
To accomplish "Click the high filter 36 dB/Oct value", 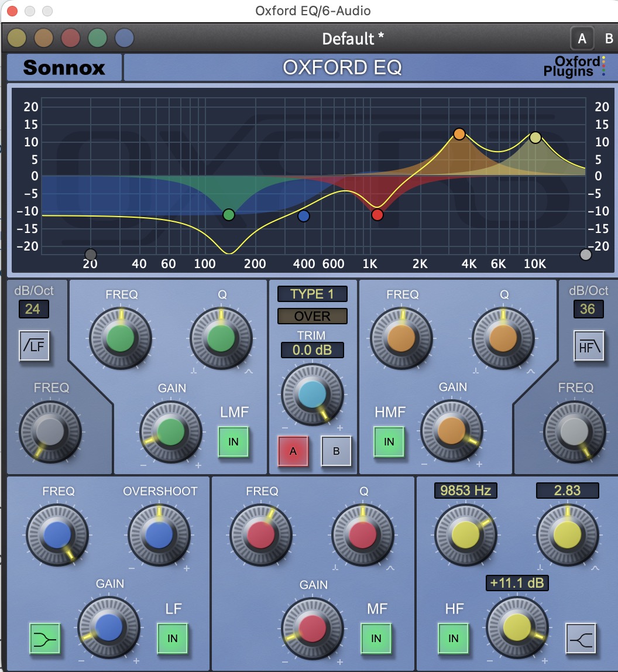I will click(x=588, y=309).
